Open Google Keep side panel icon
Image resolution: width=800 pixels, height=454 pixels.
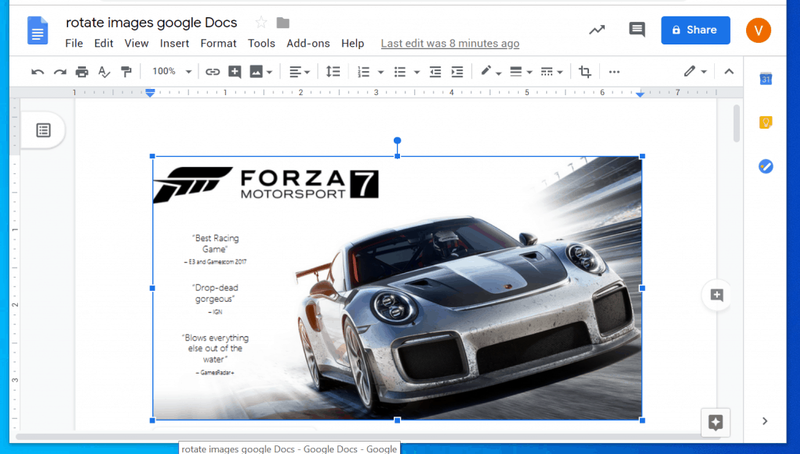tap(765, 122)
